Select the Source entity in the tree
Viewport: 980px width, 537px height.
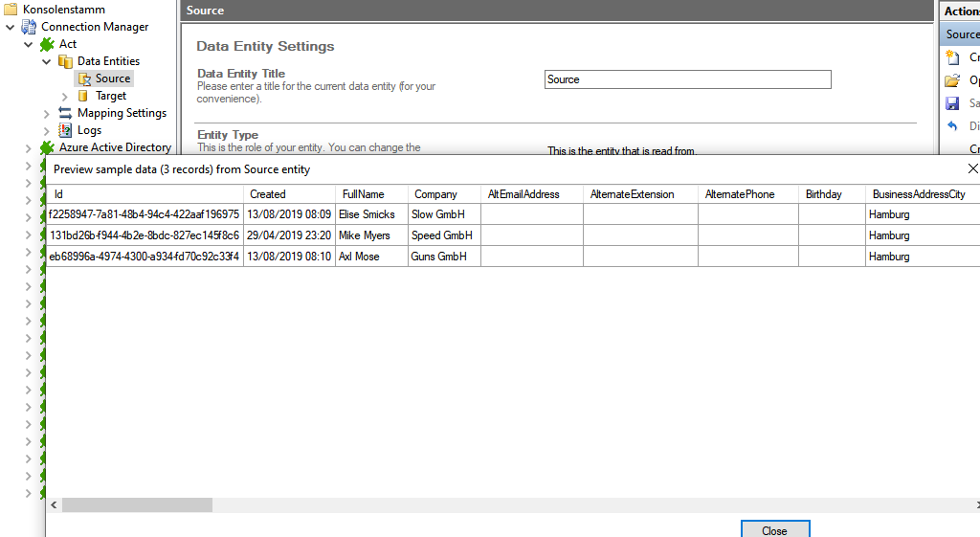[112, 78]
